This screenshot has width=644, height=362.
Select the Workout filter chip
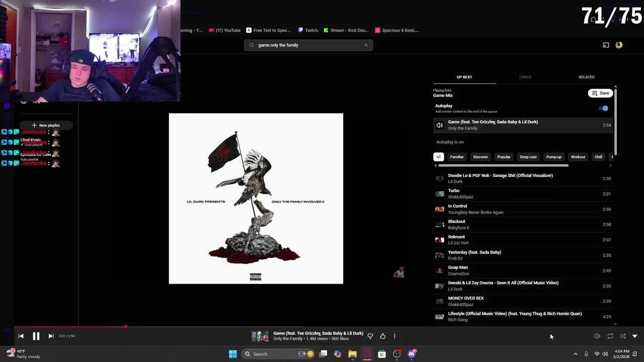(578, 157)
